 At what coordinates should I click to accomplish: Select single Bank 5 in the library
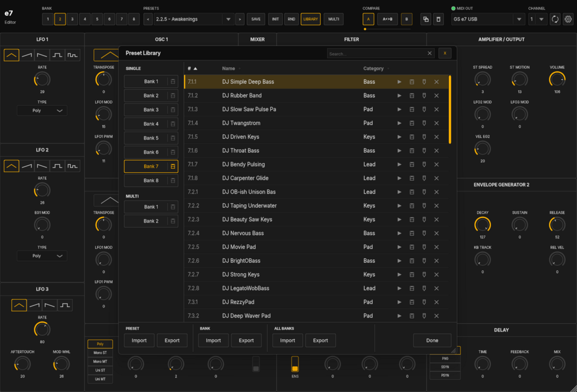[x=151, y=138]
